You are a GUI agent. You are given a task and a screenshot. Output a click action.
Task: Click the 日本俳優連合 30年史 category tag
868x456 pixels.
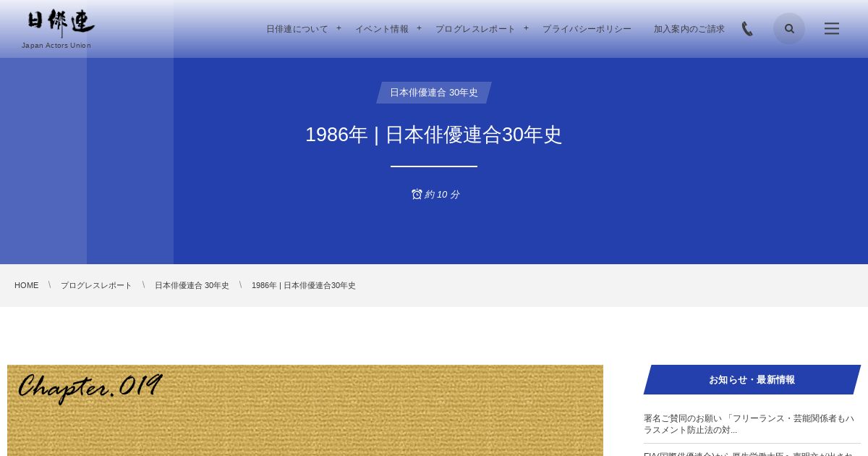pyautogui.click(x=434, y=93)
